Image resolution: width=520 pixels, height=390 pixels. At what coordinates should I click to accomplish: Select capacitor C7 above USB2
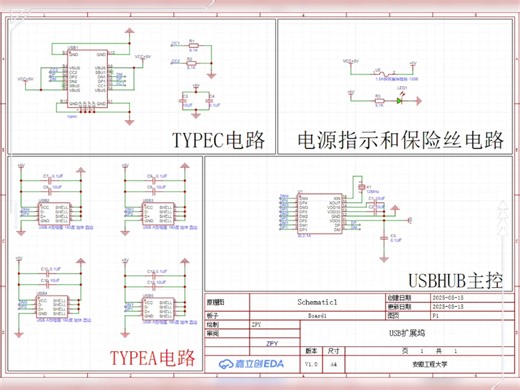(x=50, y=180)
